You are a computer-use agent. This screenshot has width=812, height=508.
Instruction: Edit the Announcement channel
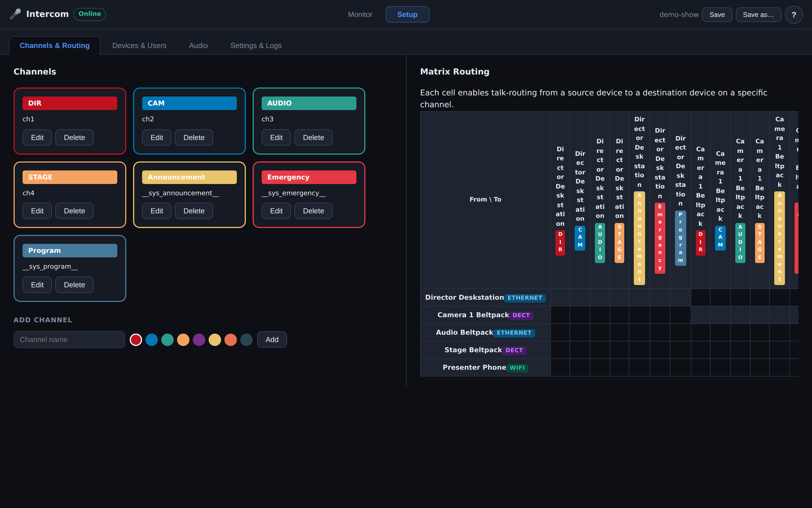pyautogui.click(x=157, y=211)
